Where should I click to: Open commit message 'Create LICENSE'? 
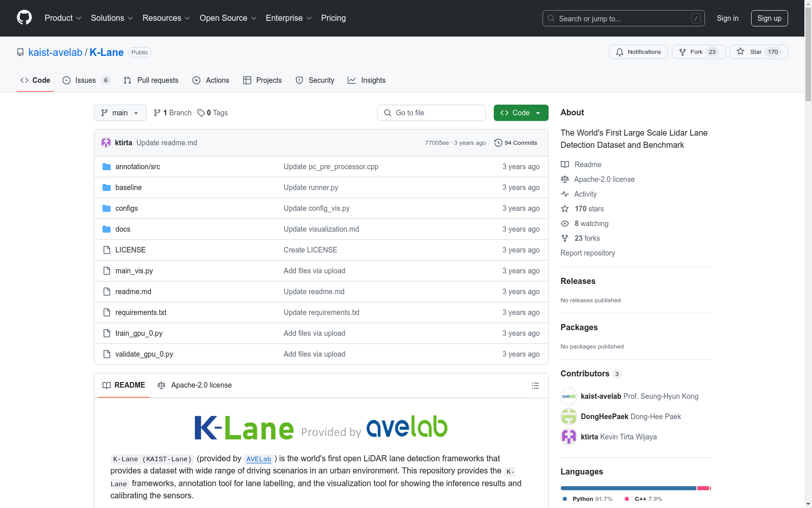pos(311,250)
